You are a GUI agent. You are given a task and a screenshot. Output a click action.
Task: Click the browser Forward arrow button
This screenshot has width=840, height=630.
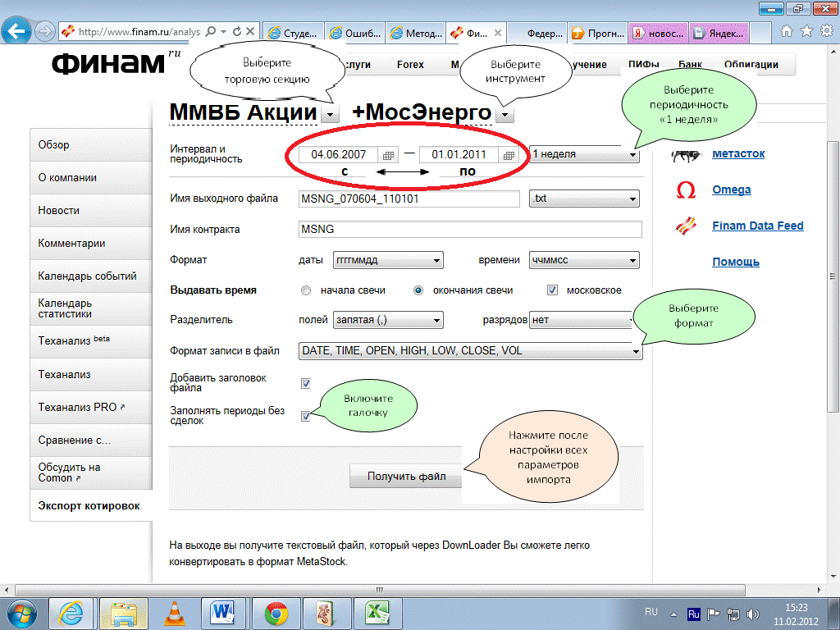click(45, 32)
